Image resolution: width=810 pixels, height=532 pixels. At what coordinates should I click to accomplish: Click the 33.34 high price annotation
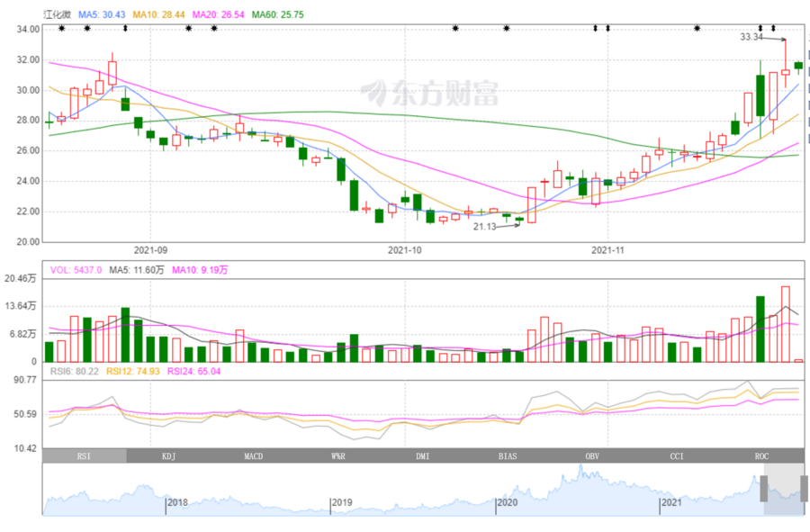pyautogui.click(x=751, y=37)
